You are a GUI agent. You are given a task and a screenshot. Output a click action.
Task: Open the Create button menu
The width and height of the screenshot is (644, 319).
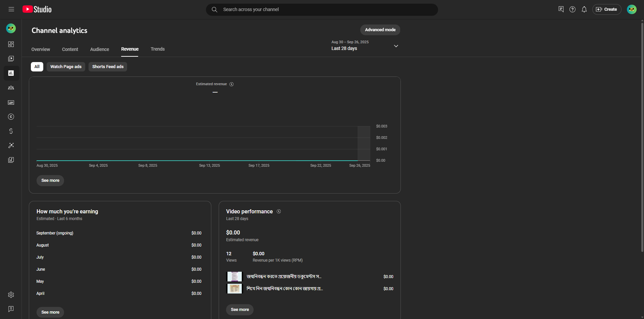(606, 9)
